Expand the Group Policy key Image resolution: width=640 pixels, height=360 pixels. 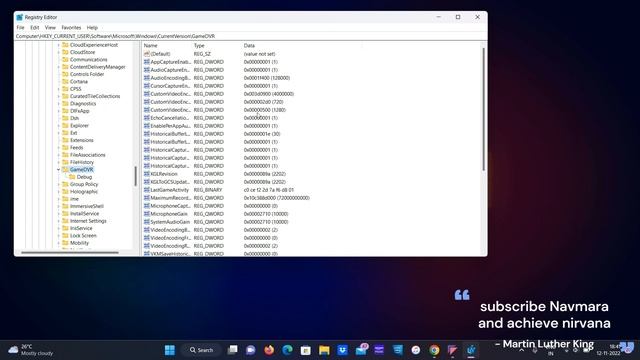tap(58, 184)
